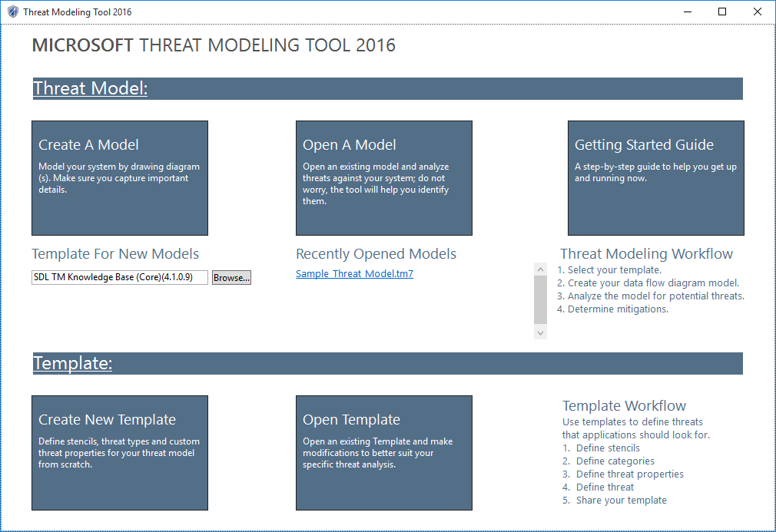Viewport: 776px width, 532px height.
Task: Click the Create New Template tile
Action: 119,453
